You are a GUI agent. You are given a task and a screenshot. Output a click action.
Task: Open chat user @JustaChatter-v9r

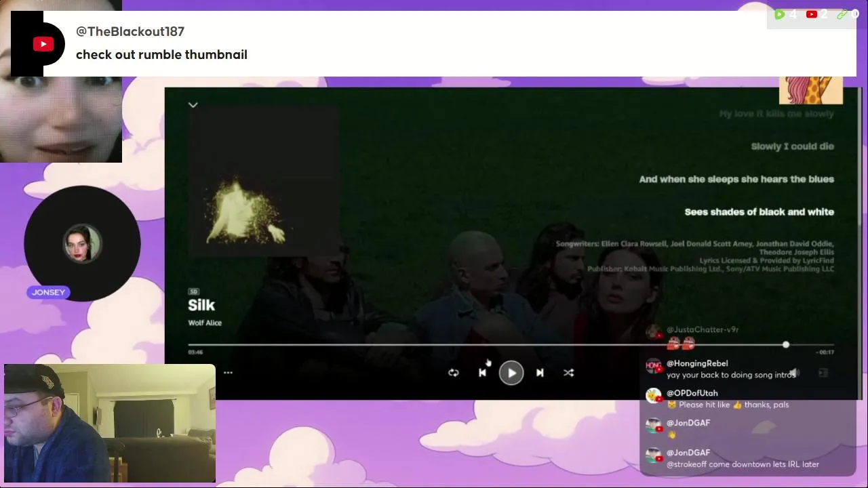pos(703,329)
